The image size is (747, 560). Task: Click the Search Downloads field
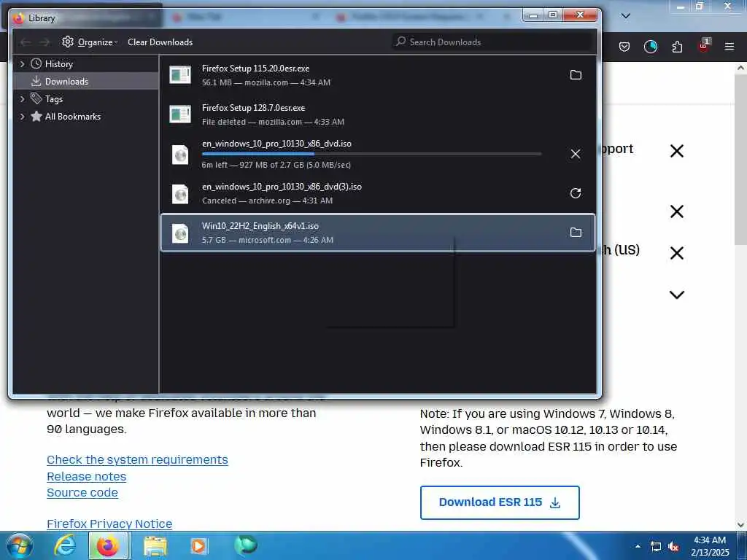tap(492, 42)
